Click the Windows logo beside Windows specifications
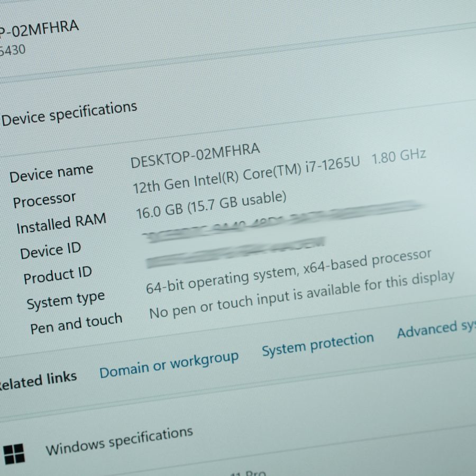Viewport: 476px width, 476px height. click(x=14, y=454)
